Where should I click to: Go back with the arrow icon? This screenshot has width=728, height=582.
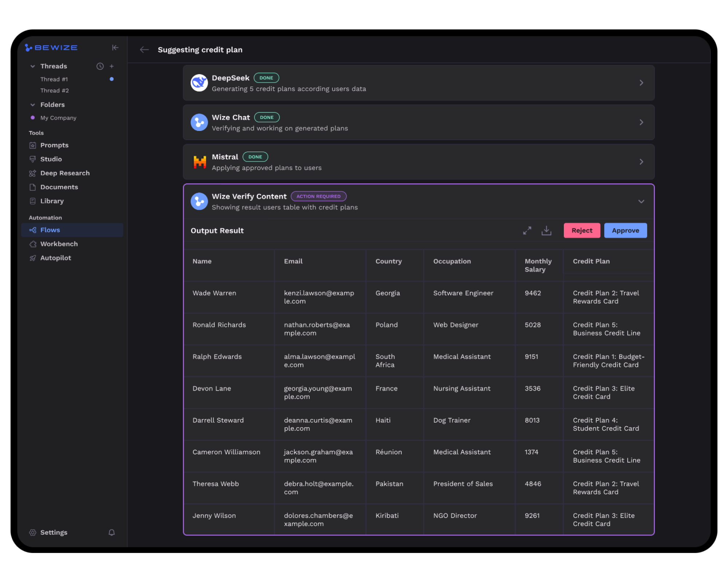click(144, 50)
